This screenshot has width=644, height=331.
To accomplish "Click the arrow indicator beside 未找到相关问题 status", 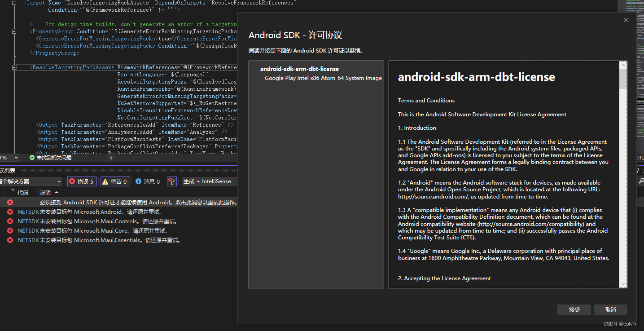I will point(110,158).
